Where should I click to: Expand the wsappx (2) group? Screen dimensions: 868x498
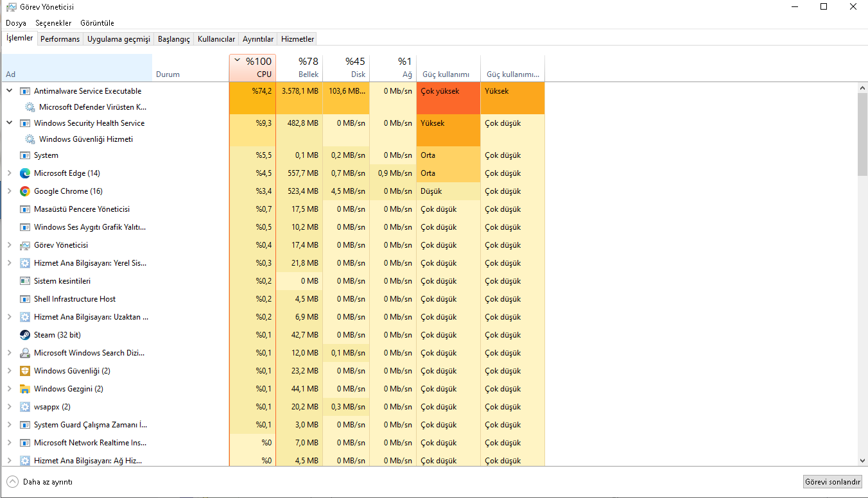(x=9, y=407)
